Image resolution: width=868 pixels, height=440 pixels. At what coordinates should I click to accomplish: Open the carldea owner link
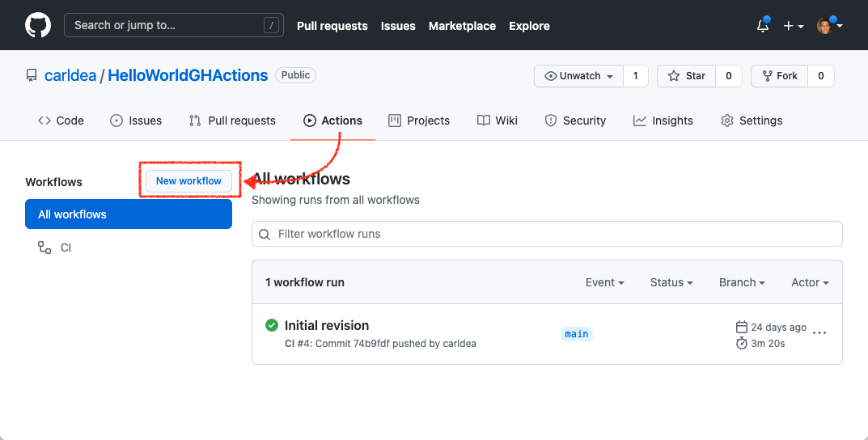[x=70, y=75]
